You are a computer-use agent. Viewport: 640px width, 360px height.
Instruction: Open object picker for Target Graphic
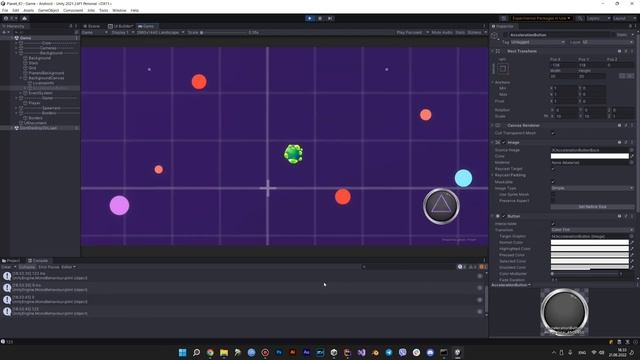tap(631, 236)
